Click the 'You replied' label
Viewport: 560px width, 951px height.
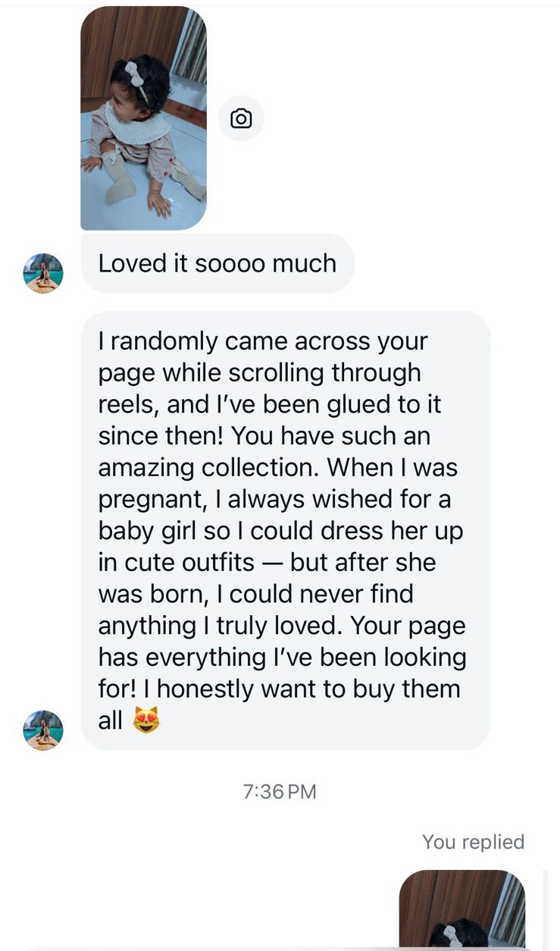click(473, 842)
